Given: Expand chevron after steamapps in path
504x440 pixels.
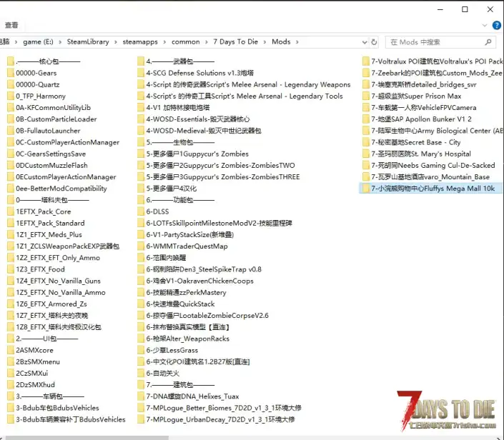Looking at the screenshot, I should click(x=164, y=42).
